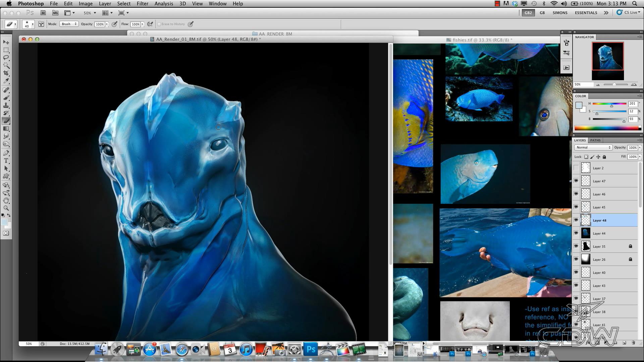Open the options bar Opacity slider arrow
Image resolution: width=644 pixels, height=362 pixels.
(x=107, y=24)
